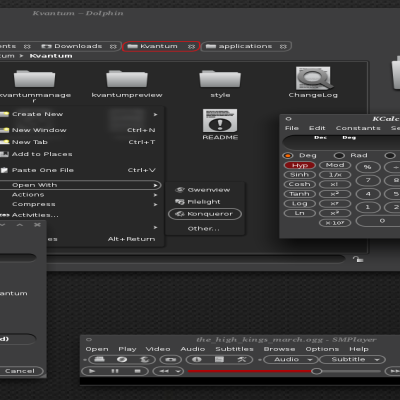Screen dimensions: 400x400
Task: Stop playback in SMPlayer
Action: pos(137,371)
